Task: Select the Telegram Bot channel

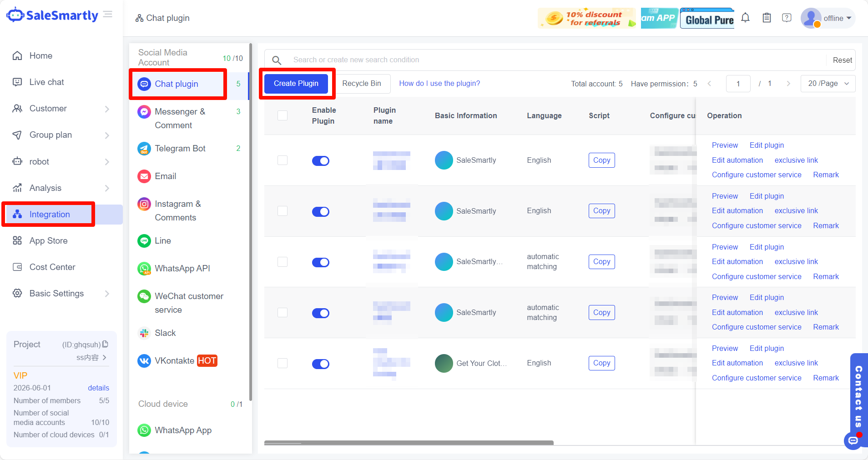Action: pyautogui.click(x=180, y=149)
